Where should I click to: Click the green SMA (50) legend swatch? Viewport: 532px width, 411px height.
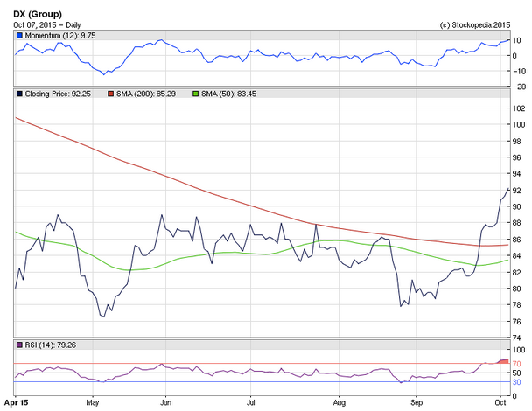195,94
